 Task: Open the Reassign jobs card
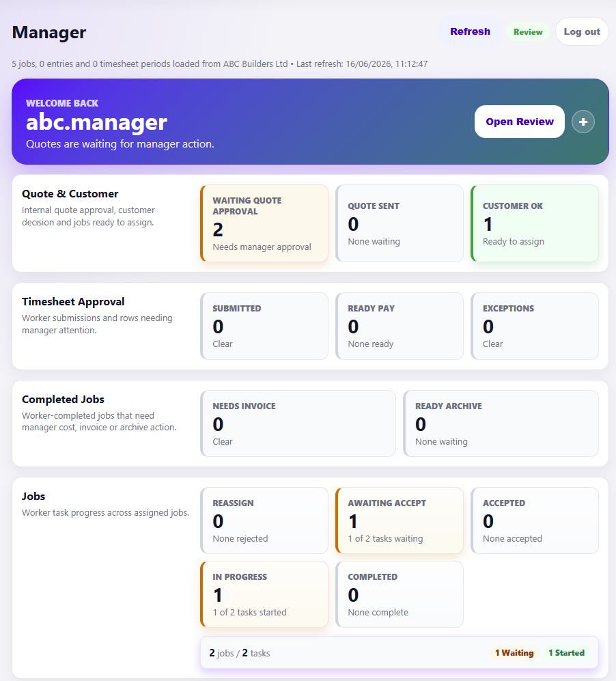264,520
